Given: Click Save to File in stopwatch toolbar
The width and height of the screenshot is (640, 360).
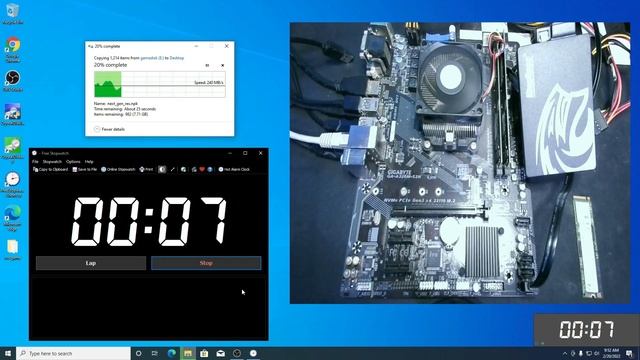Looking at the screenshot, I should (84, 169).
